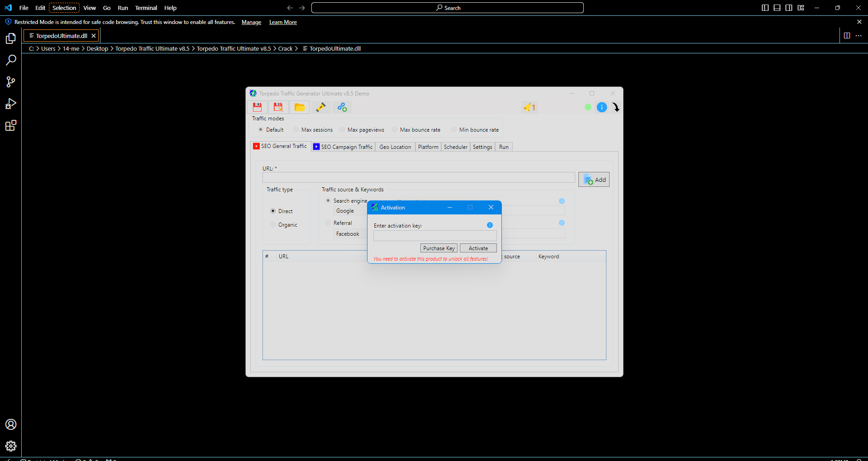
Task: Click the Activate button
Action: (x=478, y=248)
